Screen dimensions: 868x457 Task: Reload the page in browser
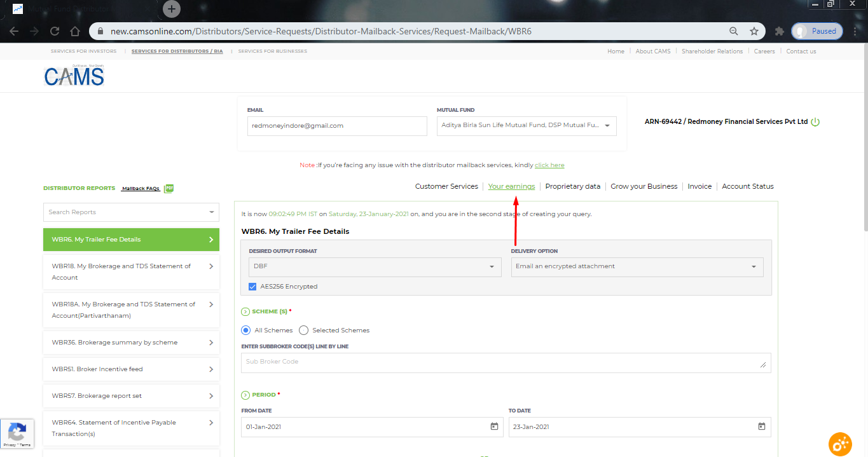click(x=55, y=31)
